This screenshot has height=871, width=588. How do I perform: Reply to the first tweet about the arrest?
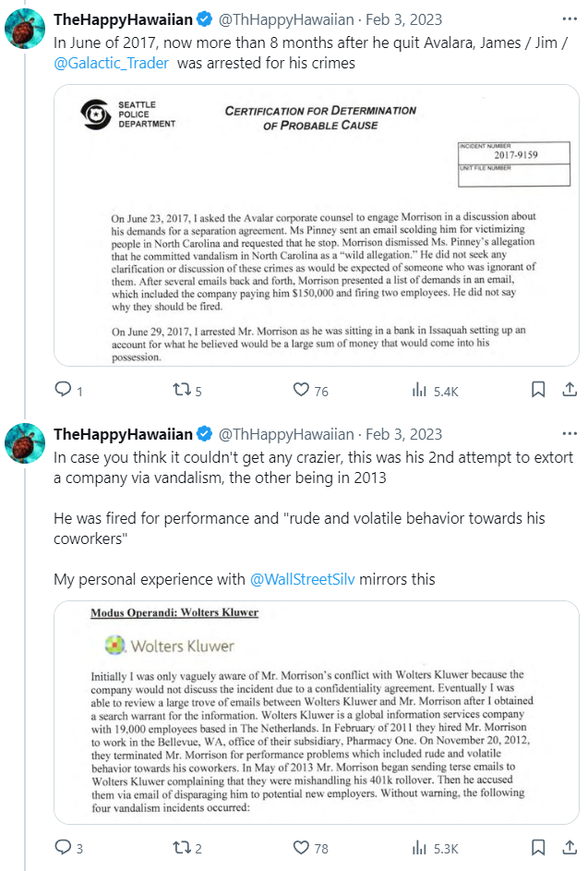point(63,391)
